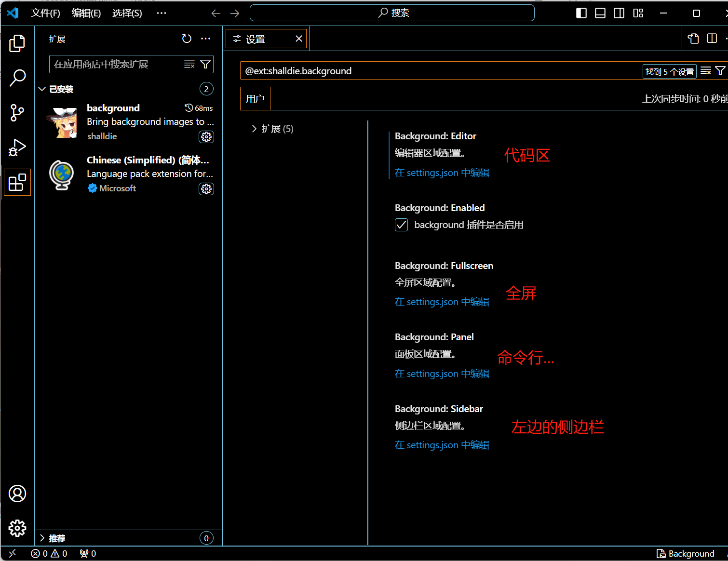Toggle secondary sidebar layout icon

[619, 13]
